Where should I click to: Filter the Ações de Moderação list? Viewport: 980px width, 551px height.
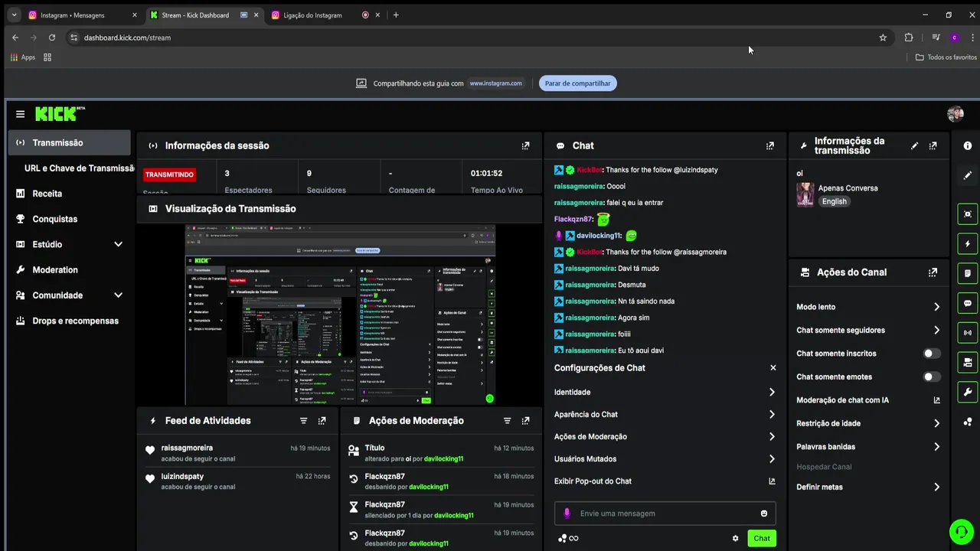[507, 420]
